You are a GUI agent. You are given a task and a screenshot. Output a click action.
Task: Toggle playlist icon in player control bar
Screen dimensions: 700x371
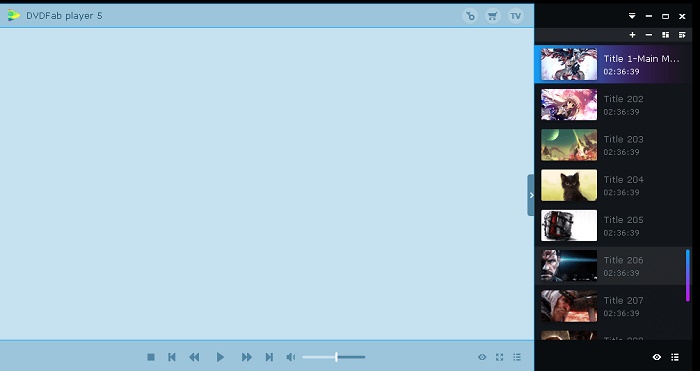pyautogui.click(x=517, y=357)
